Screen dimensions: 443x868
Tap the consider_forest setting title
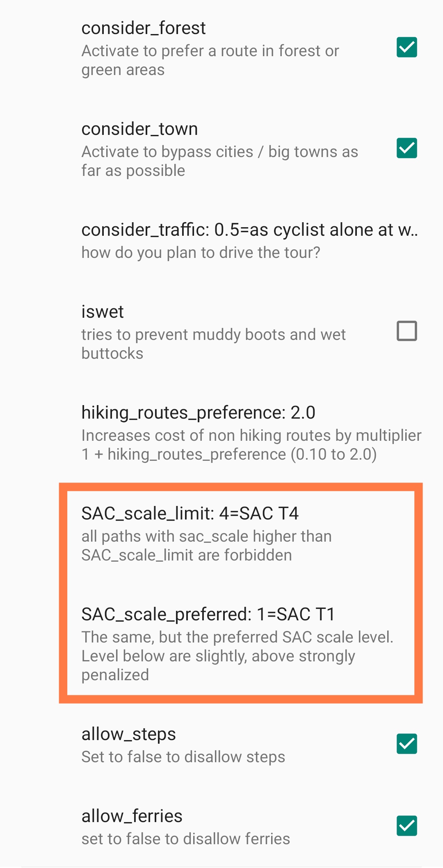click(144, 28)
